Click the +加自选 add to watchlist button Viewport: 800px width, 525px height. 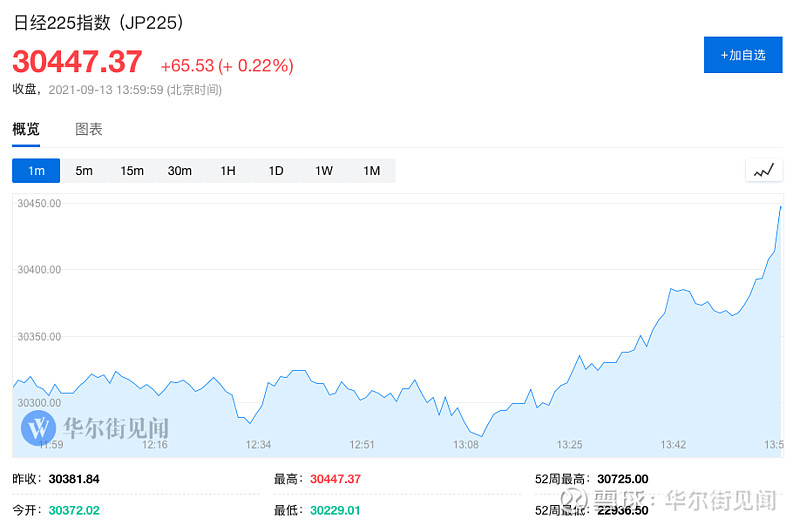pyautogui.click(x=743, y=55)
